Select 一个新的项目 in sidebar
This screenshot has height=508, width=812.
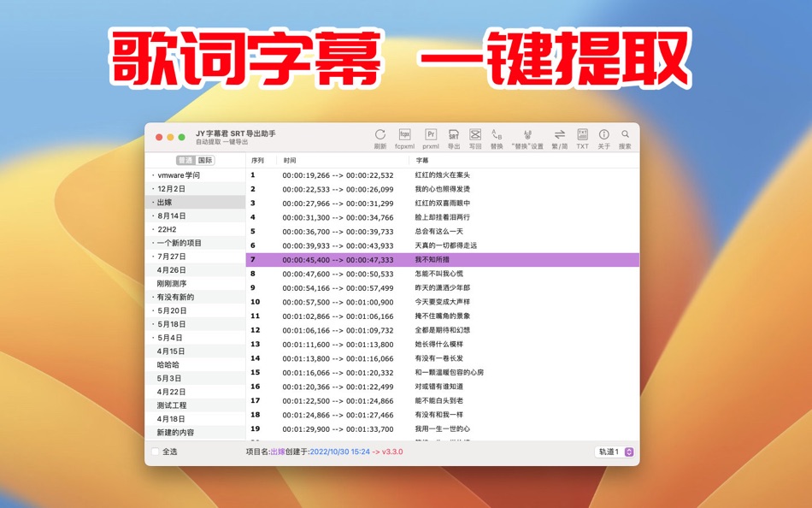pyautogui.click(x=195, y=243)
